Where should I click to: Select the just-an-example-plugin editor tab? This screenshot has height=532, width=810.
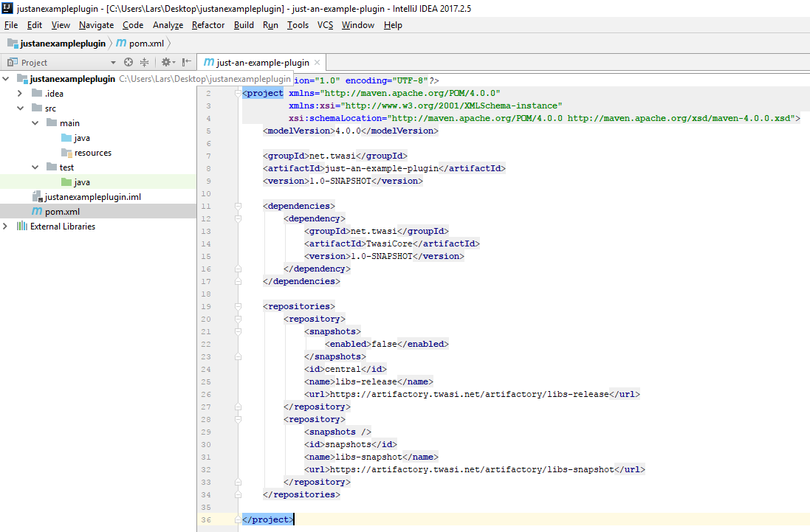[x=262, y=63]
